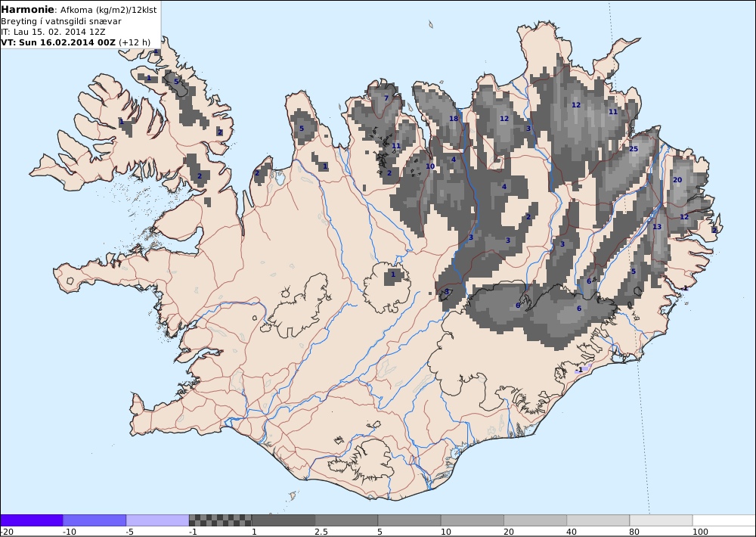Click the '(+12 h)' forecast offset text

135,42
